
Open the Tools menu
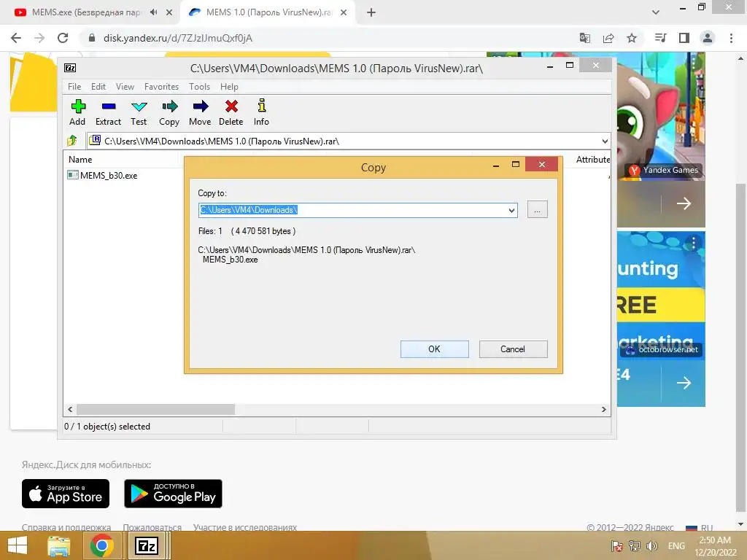tap(199, 87)
